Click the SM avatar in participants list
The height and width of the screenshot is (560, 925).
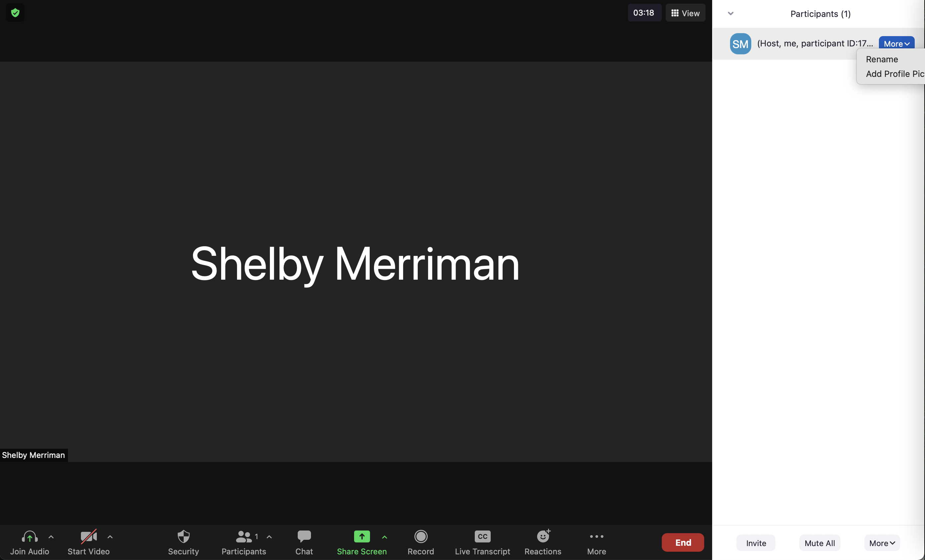point(740,44)
